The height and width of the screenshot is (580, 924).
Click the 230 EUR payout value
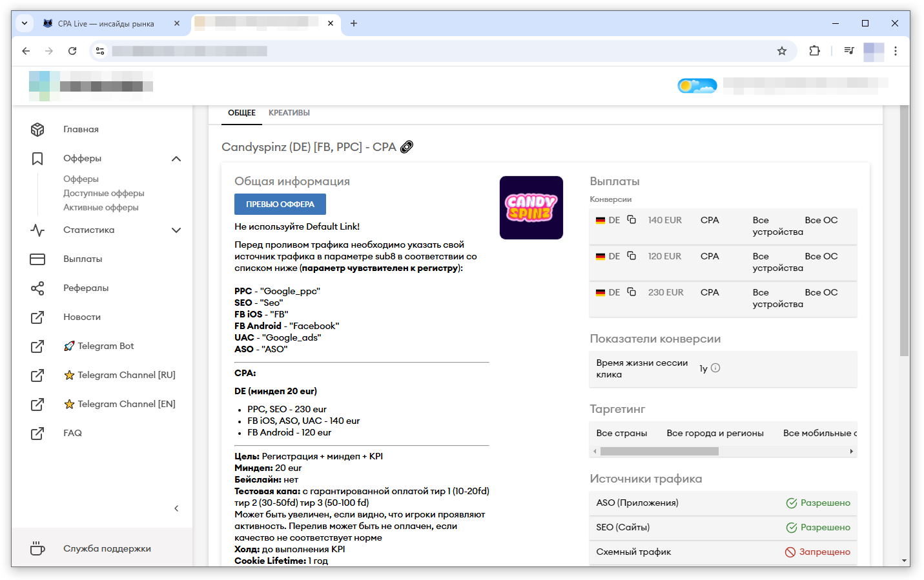[666, 292]
